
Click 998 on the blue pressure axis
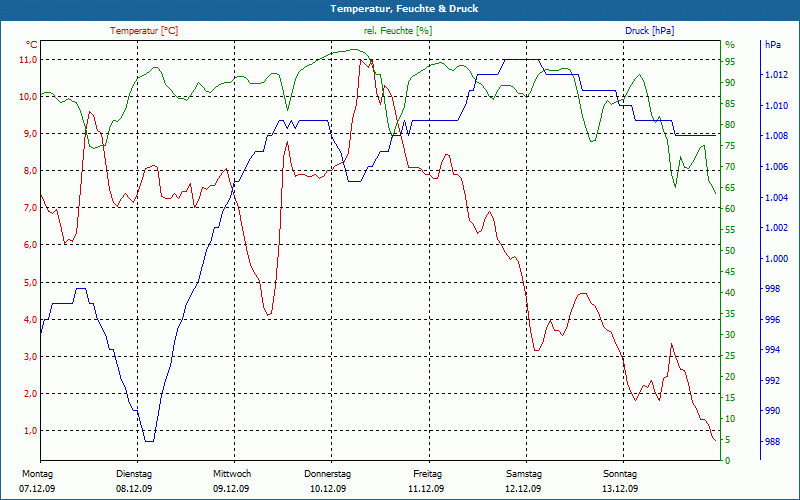coord(772,289)
